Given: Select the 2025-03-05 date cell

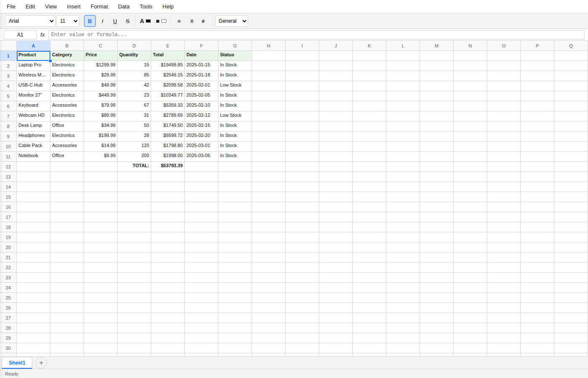Looking at the screenshot, I should (x=202, y=157).
